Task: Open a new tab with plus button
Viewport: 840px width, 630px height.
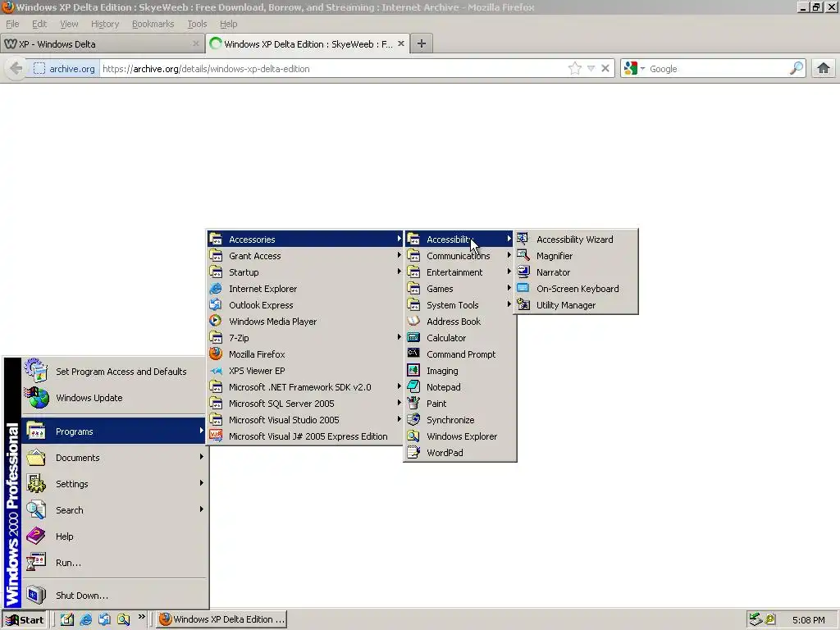Action: (422, 44)
